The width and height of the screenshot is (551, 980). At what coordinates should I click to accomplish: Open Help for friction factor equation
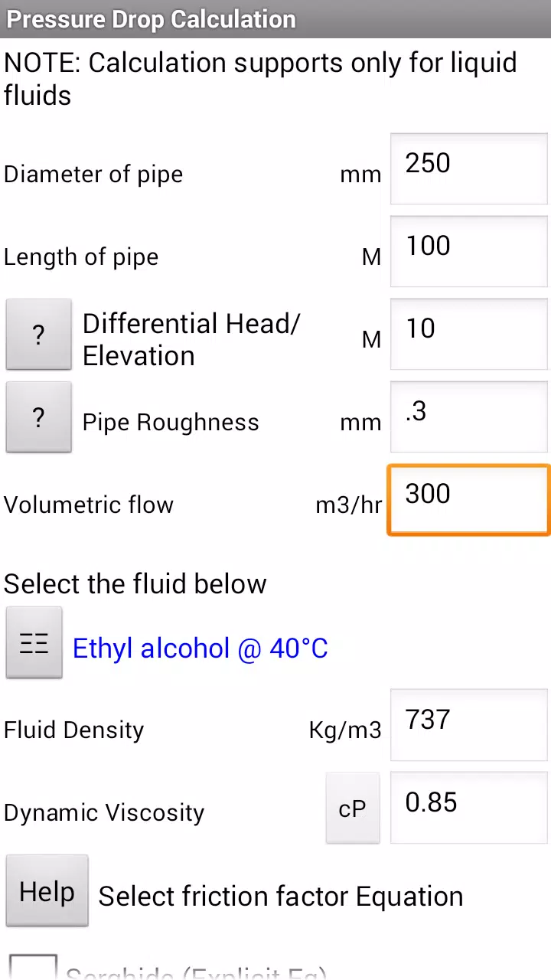[x=47, y=891]
